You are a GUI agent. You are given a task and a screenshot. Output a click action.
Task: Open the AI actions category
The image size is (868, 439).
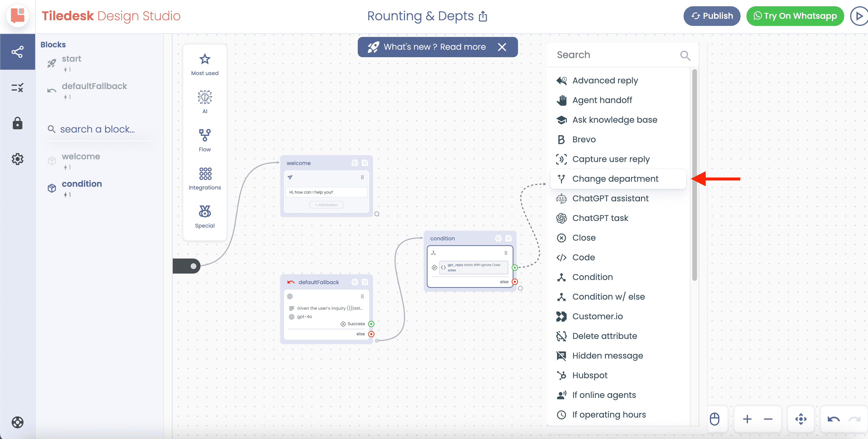click(x=205, y=102)
